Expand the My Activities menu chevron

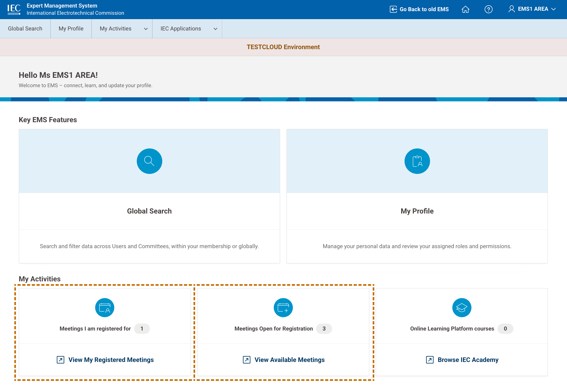(x=146, y=29)
